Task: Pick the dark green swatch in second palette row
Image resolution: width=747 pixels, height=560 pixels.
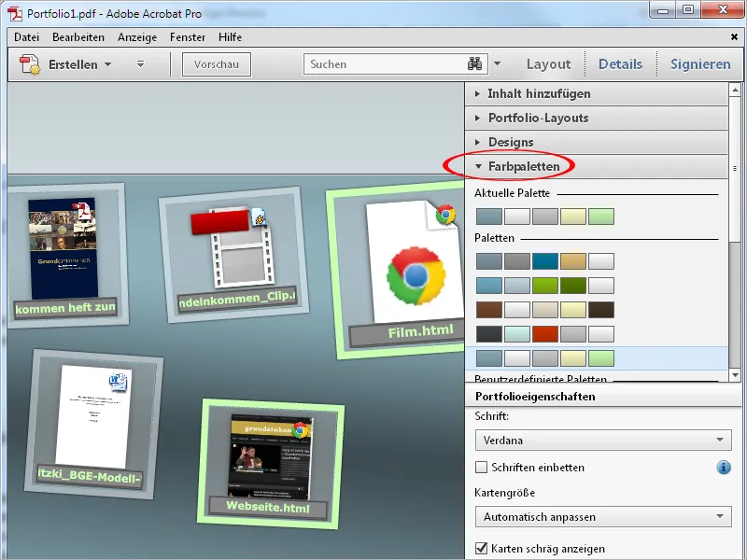Action: 573,286
